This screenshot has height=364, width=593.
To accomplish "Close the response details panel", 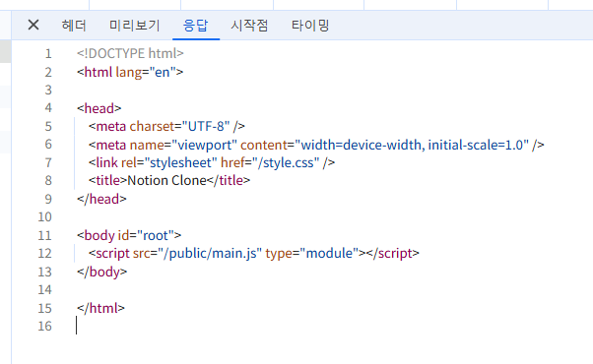I will coord(33,25).
